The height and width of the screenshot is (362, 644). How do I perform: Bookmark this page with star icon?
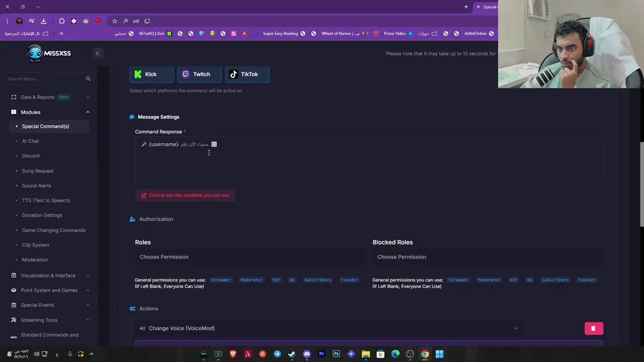tap(115, 21)
